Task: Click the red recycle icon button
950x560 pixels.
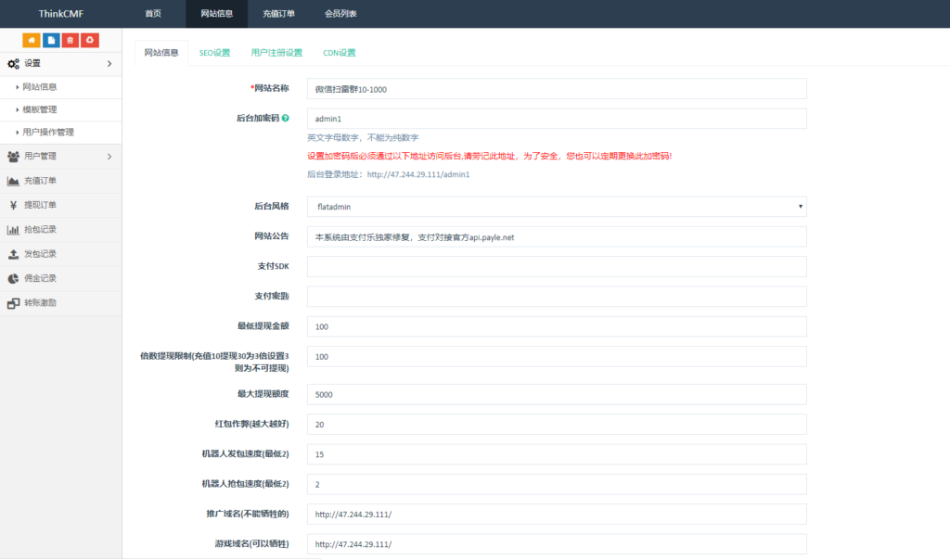Action: tap(90, 40)
